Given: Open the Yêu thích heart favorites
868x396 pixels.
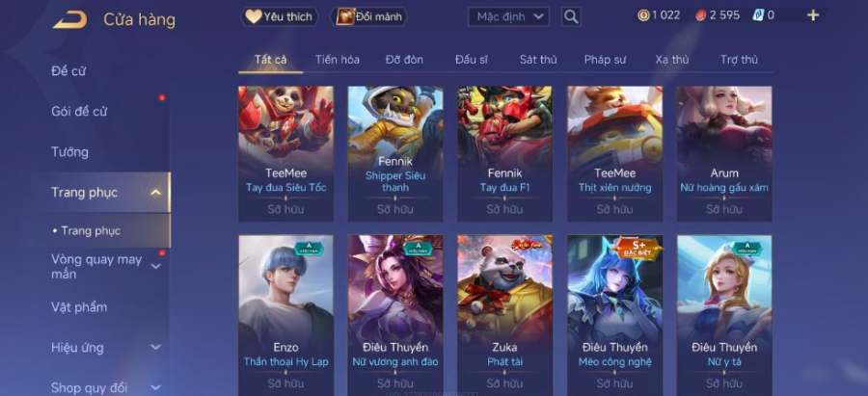Looking at the screenshot, I should 280,16.
